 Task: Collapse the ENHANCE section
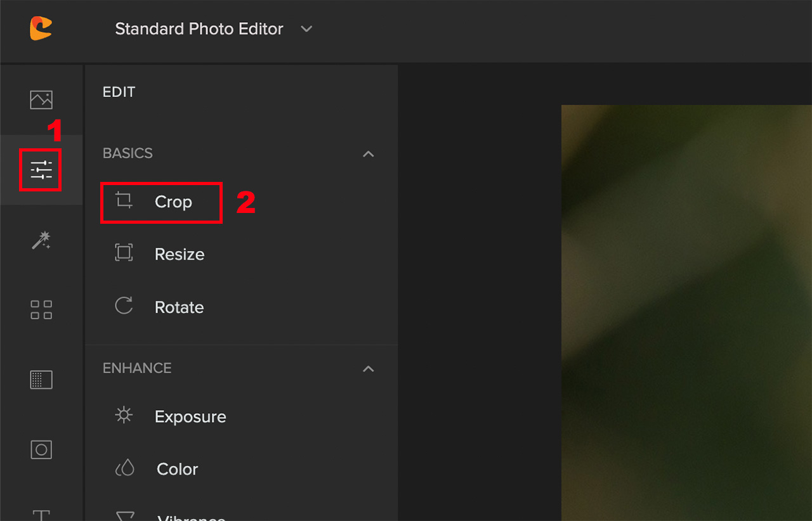(x=369, y=368)
